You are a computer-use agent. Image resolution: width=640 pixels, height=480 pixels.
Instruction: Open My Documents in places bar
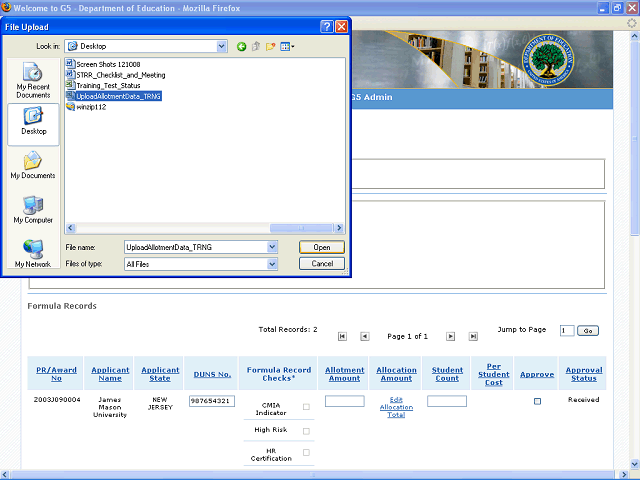click(33, 165)
